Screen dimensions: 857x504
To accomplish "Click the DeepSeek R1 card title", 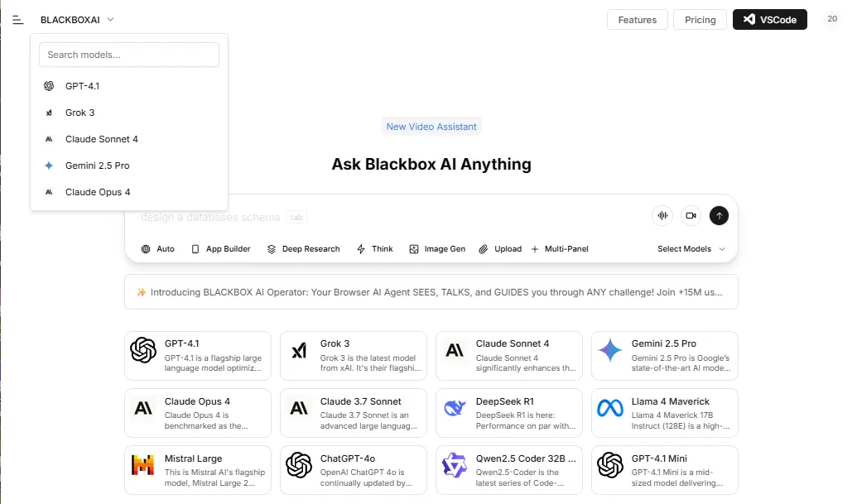I will pos(504,401).
